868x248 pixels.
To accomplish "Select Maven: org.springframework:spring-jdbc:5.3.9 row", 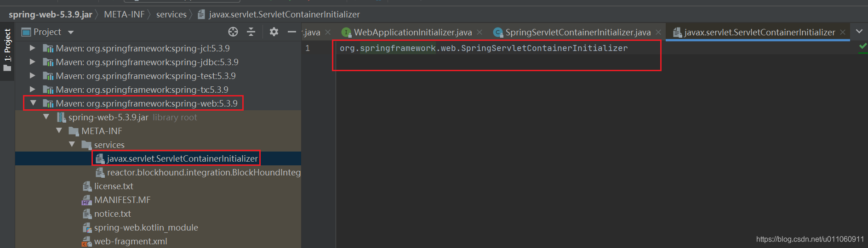I will [158, 62].
